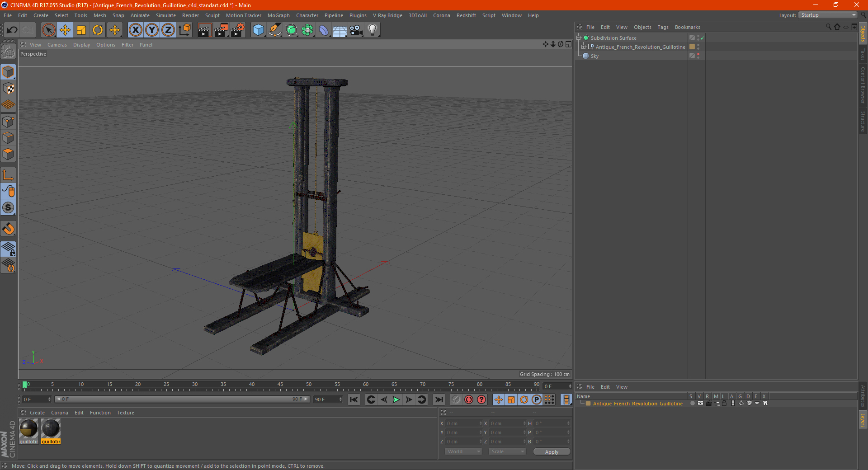The width and height of the screenshot is (868, 470).
Task: Collapse the Subdivision Surface tree item
Action: pos(578,38)
